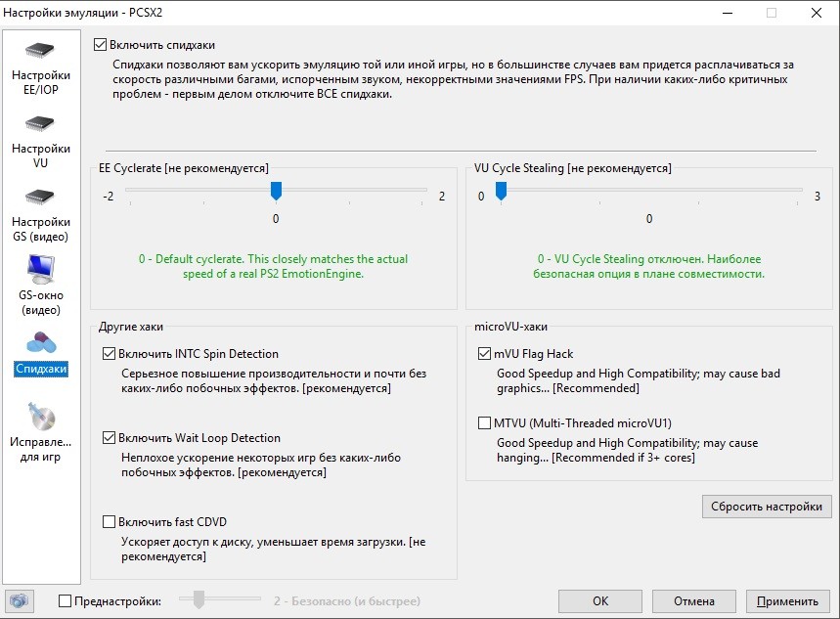This screenshot has width=840, height=619.
Task: Open the EE/IOP settings chip icon
Action: click(x=41, y=52)
